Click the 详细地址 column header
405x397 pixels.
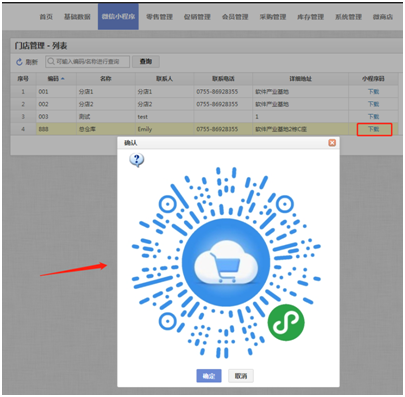coord(301,79)
